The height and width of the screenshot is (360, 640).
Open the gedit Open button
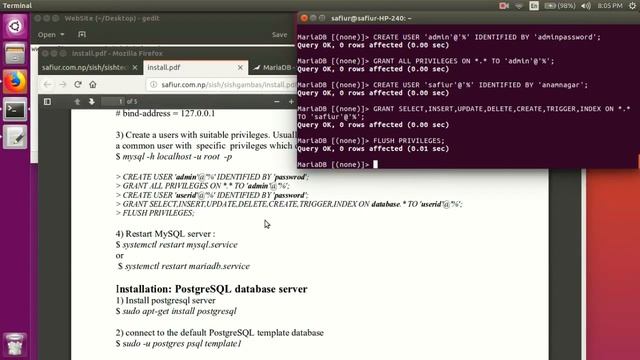47,35
